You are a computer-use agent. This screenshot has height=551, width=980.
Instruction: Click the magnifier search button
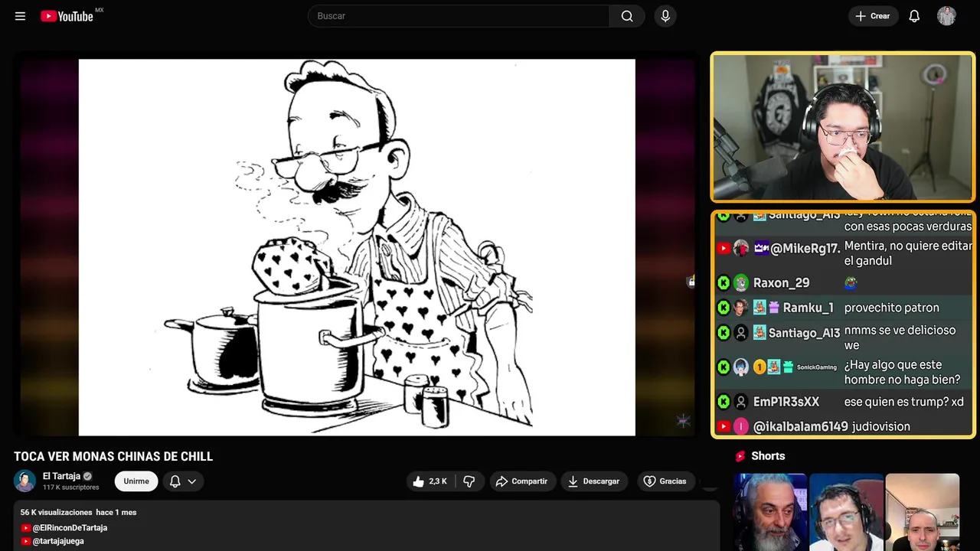[x=627, y=16]
